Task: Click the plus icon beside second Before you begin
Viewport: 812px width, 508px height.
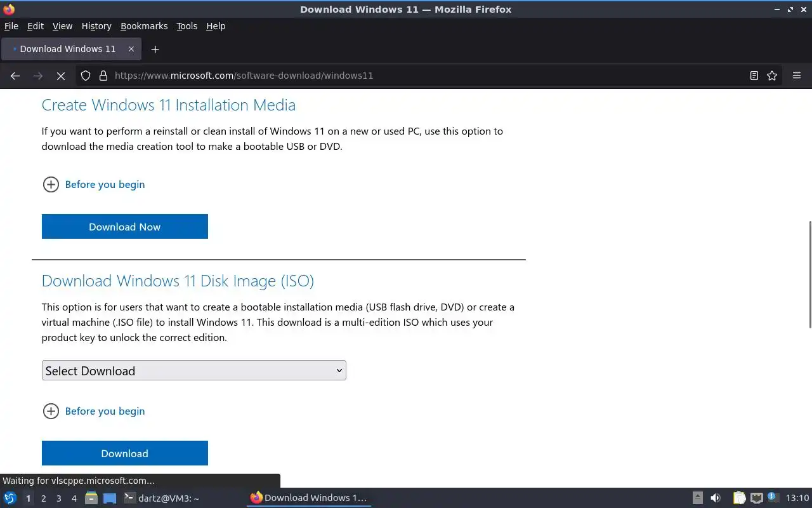Action: pyautogui.click(x=51, y=411)
